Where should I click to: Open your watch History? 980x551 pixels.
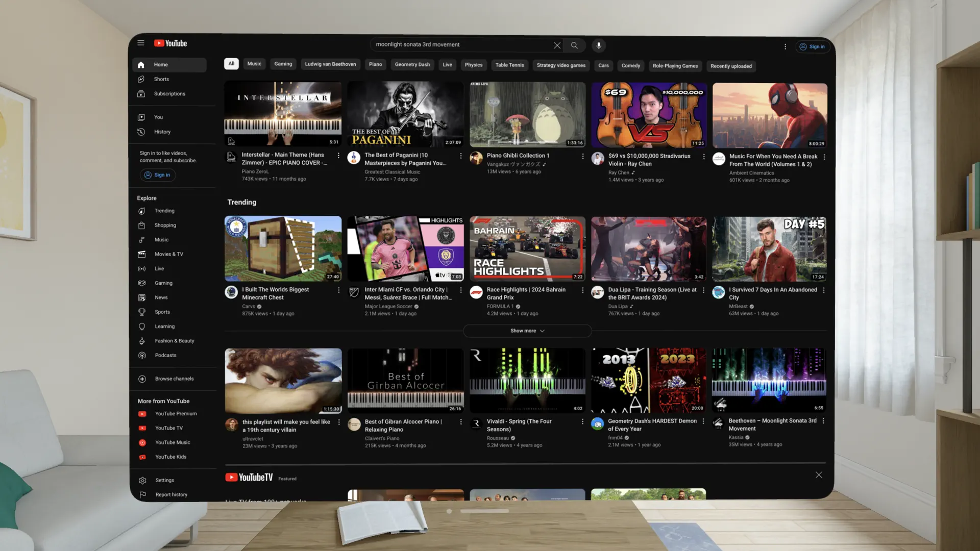pyautogui.click(x=162, y=132)
